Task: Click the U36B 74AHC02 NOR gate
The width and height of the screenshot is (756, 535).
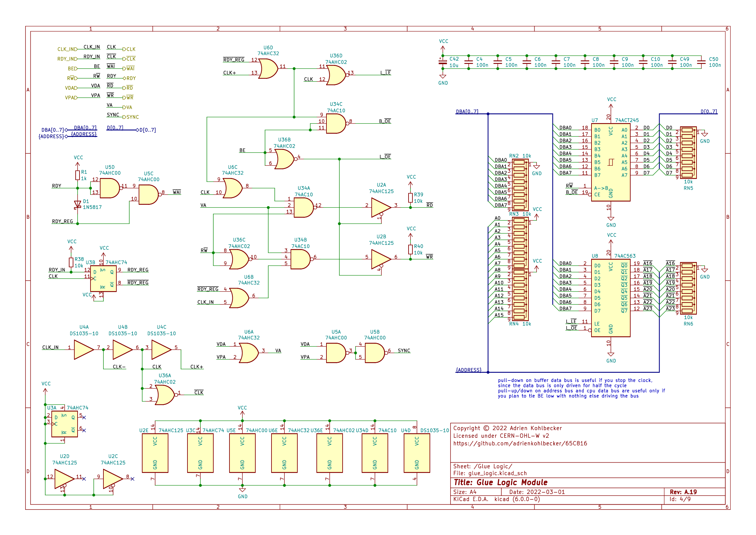Action: point(285,159)
